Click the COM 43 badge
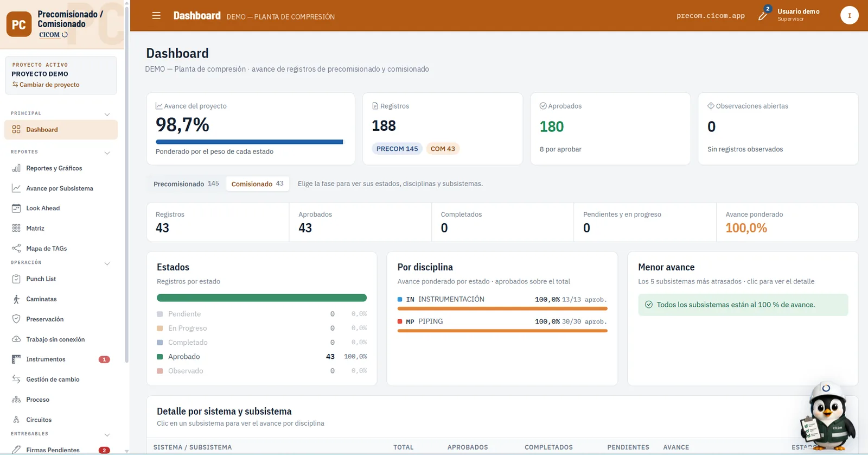 click(x=443, y=149)
